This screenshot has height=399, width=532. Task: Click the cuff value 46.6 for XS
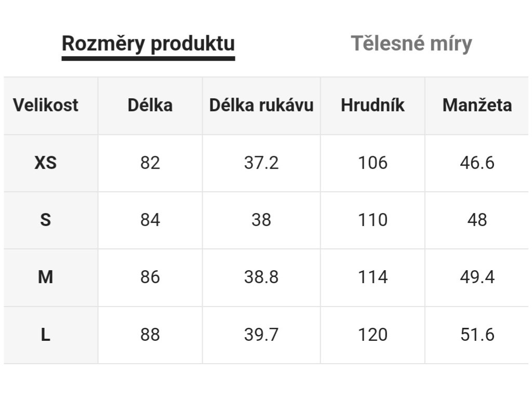point(477,163)
